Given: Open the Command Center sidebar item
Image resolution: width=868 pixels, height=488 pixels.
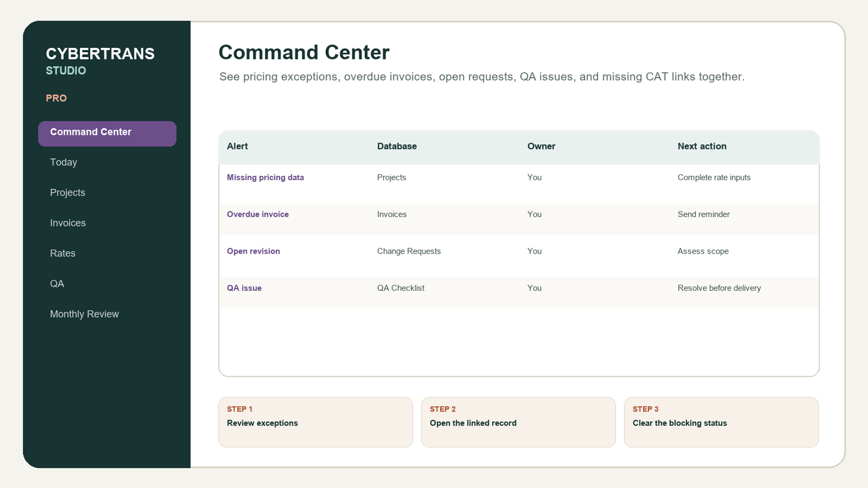Looking at the screenshot, I should click(x=107, y=134).
